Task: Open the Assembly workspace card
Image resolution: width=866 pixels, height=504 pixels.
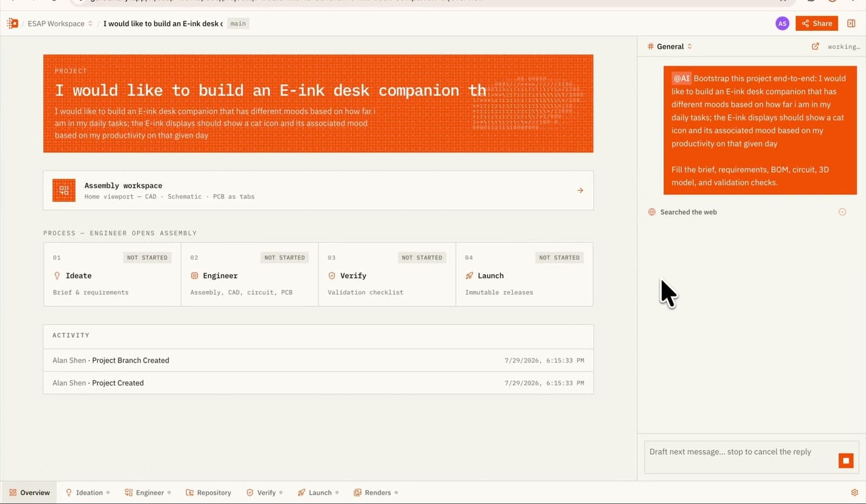Action: point(318,190)
